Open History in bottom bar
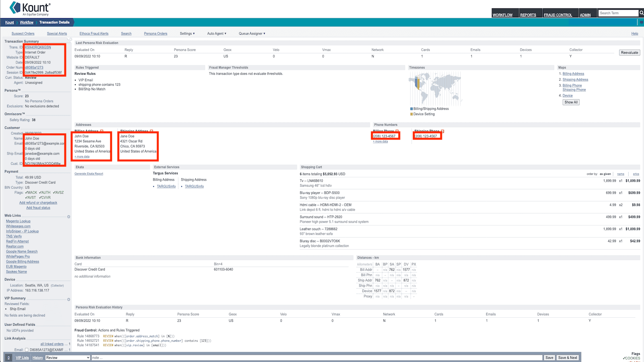Viewport: 644px width, 362px height. click(x=37, y=358)
